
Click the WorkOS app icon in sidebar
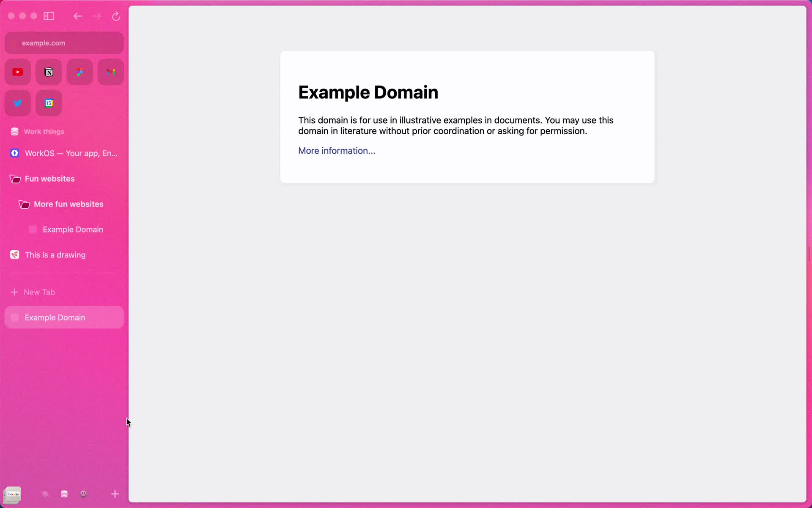coord(15,153)
